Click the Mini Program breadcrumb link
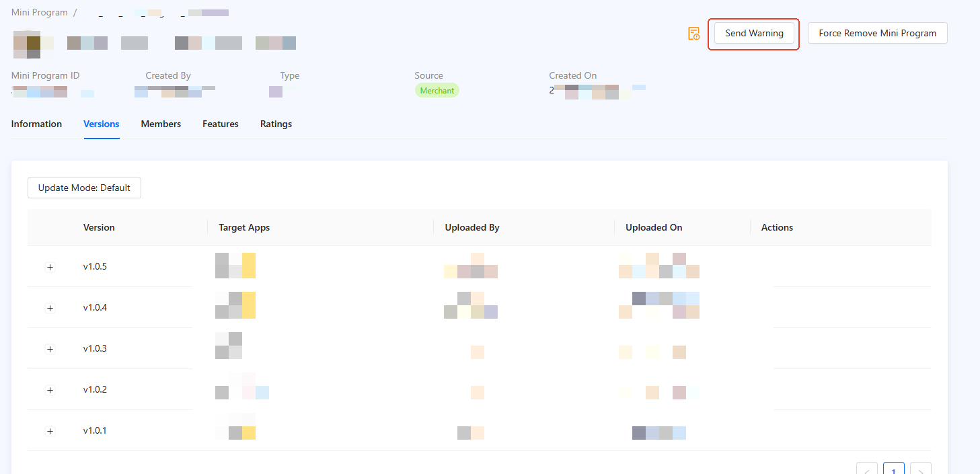The image size is (980, 474). [x=40, y=12]
